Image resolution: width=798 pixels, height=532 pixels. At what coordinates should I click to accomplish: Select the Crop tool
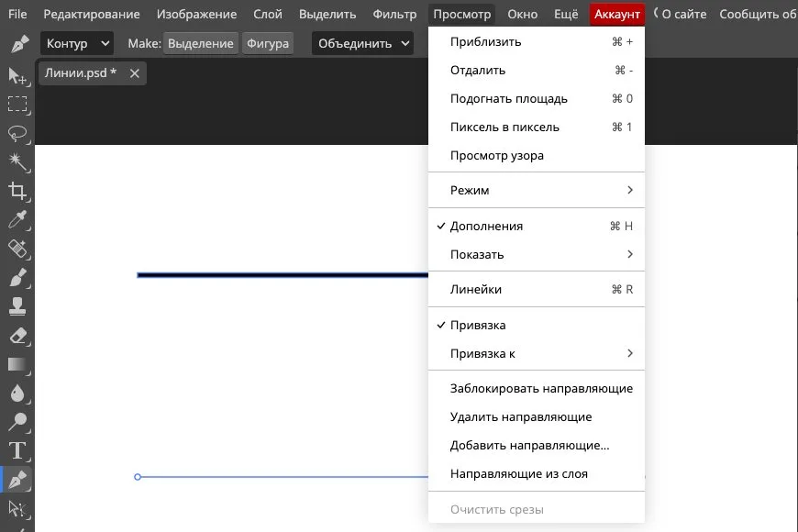click(x=17, y=191)
